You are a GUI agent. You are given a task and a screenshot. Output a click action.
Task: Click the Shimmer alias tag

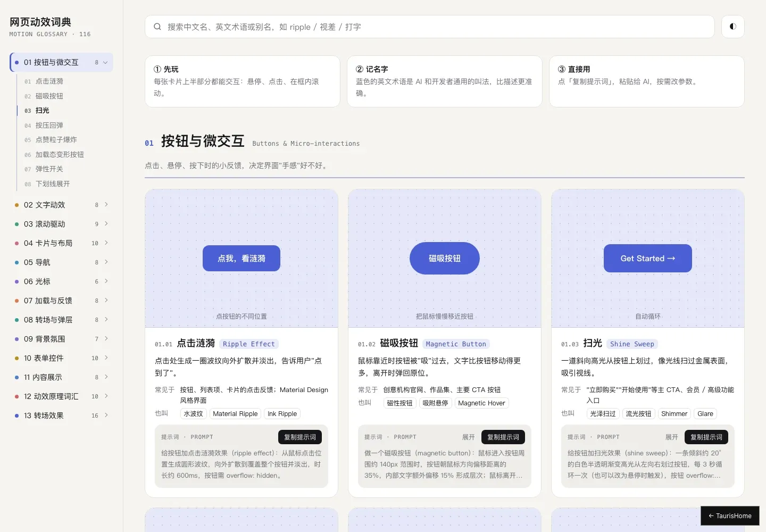(675, 414)
